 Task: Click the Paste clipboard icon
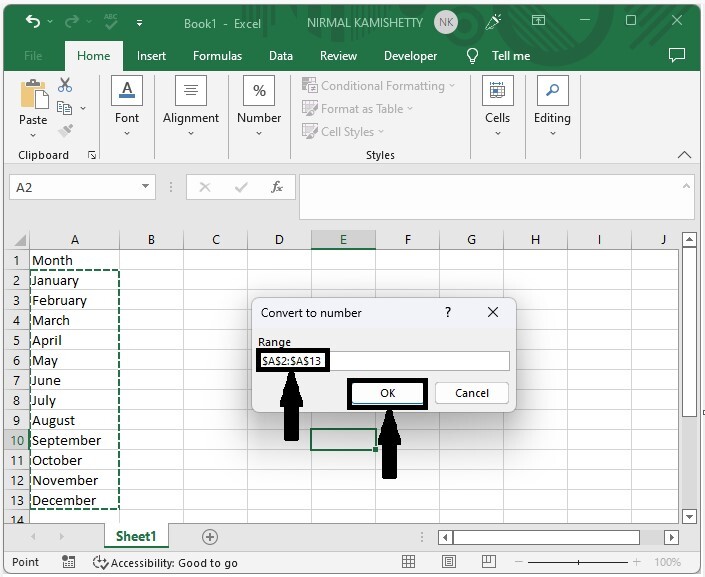pos(33,97)
